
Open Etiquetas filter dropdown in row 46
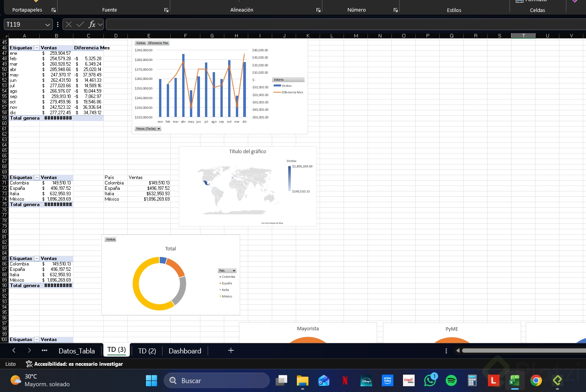[37, 48]
